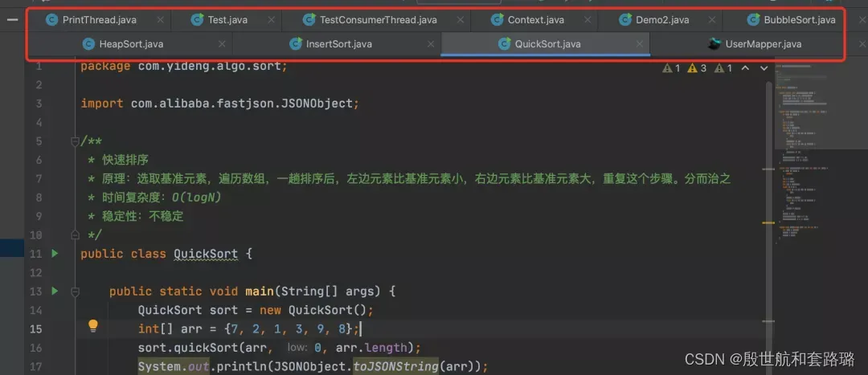
Task: Go to next highlighted error arrow
Action: 764,68
